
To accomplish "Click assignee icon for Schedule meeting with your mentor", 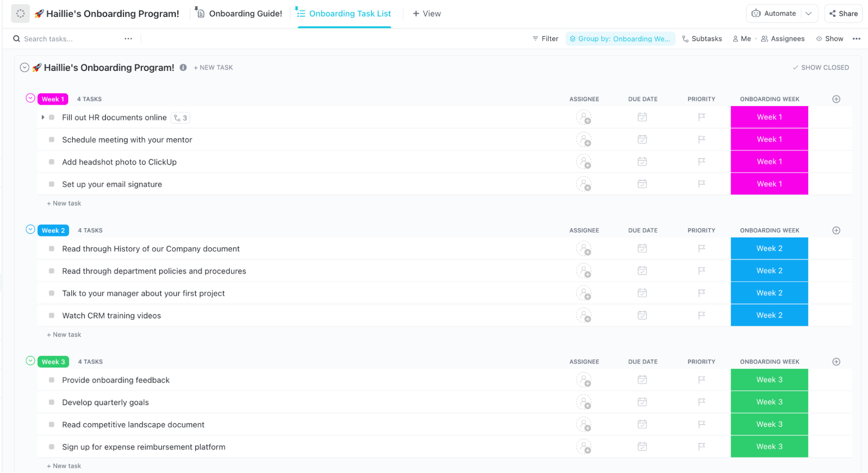I will [x=584, y=140].
